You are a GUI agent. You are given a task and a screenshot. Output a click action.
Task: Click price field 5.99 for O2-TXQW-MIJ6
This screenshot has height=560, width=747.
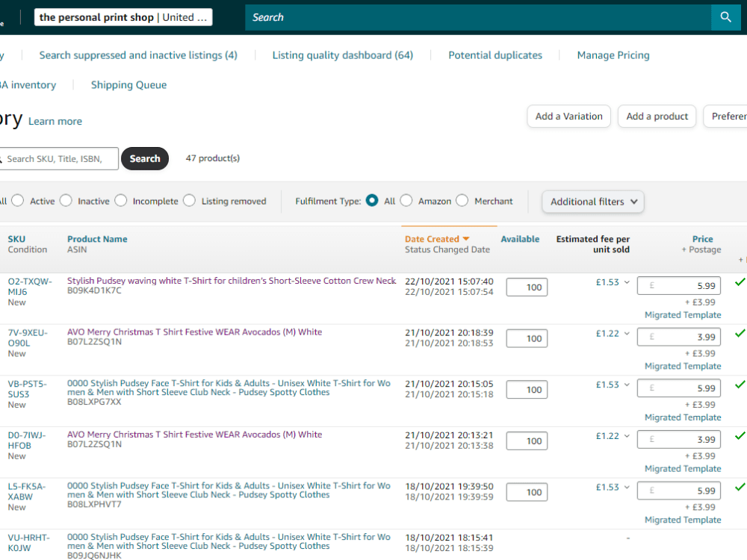click(679, 286)
